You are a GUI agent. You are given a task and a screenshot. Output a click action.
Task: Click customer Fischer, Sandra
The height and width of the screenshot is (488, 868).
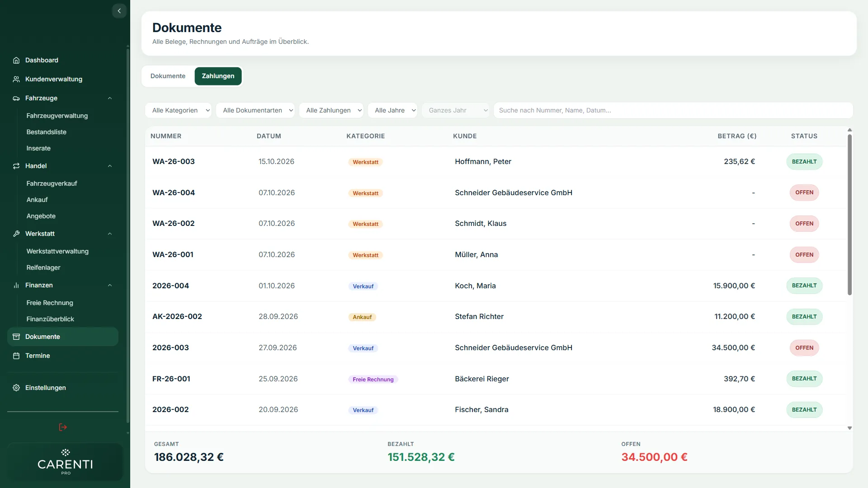click(481, 409)
